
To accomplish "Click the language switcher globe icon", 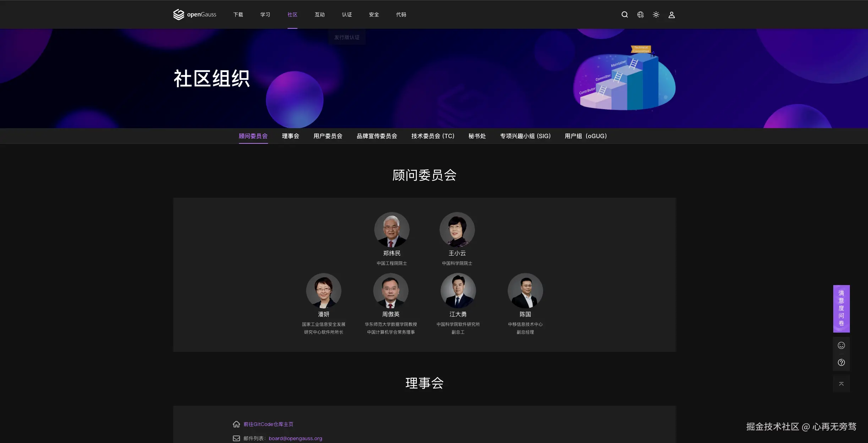I will point(640,15).
